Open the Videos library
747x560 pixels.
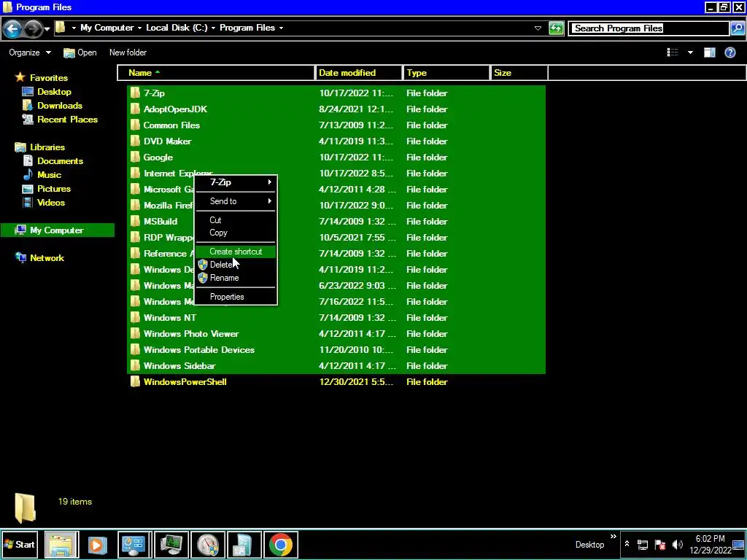51,203
